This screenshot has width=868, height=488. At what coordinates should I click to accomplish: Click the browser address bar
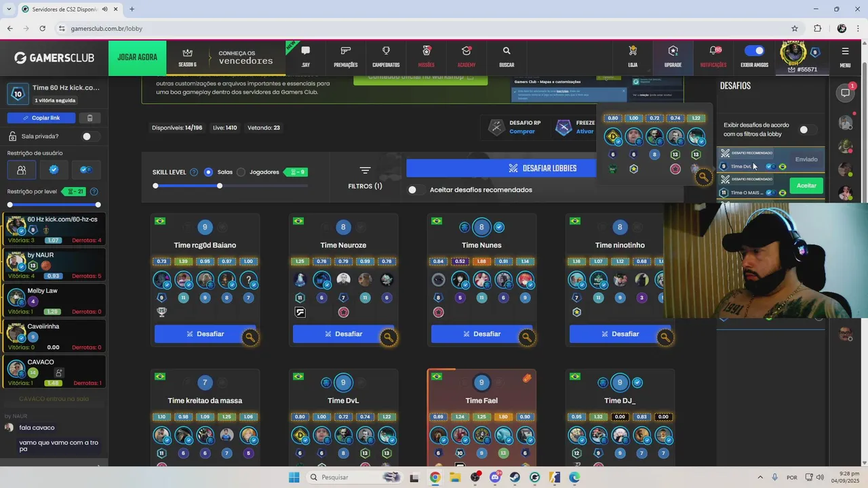coord(420,28)
